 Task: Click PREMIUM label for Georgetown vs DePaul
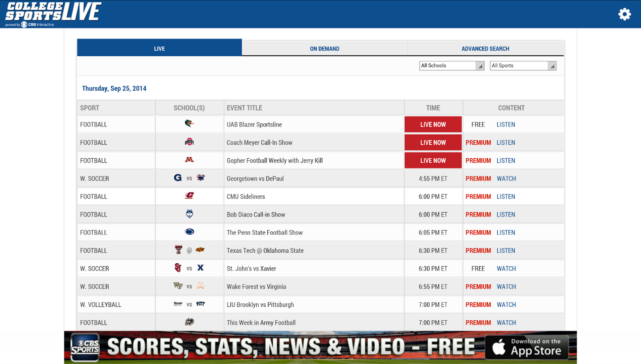(478, 178)
